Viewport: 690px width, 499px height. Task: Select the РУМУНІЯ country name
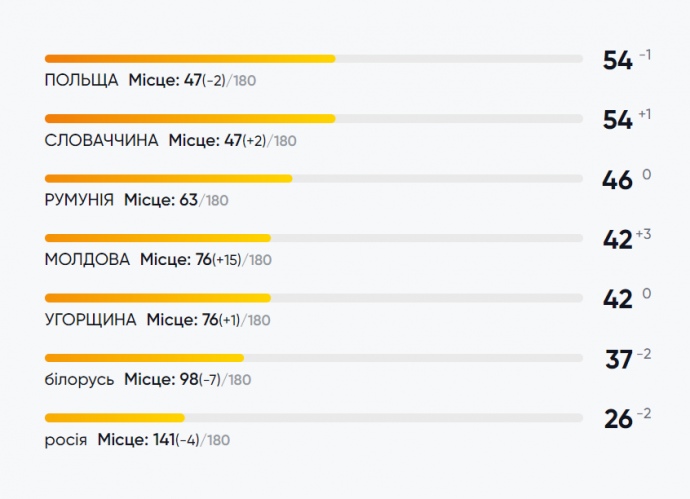coord(79,200)
